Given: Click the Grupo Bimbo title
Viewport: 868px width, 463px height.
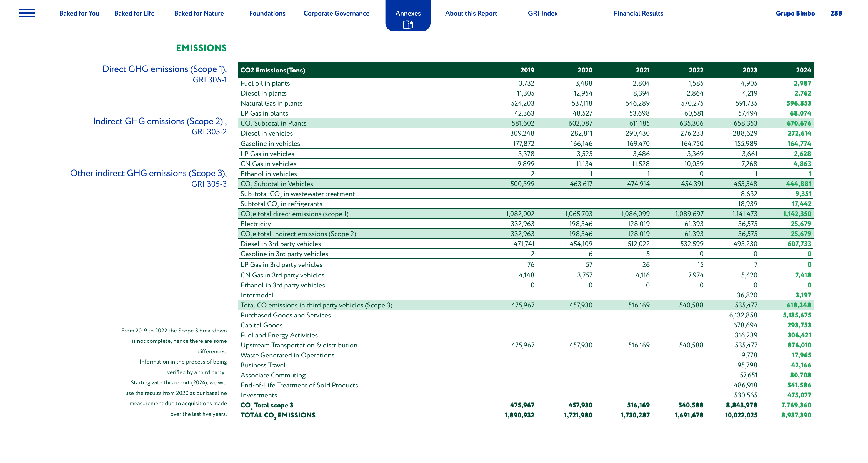Looking at the screenshot, I should pos(795,13).
